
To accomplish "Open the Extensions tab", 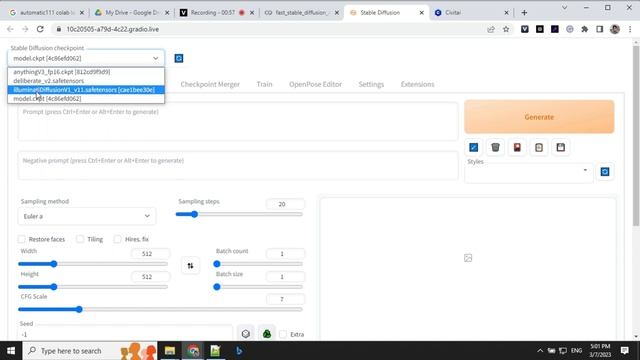I will 418,84.
